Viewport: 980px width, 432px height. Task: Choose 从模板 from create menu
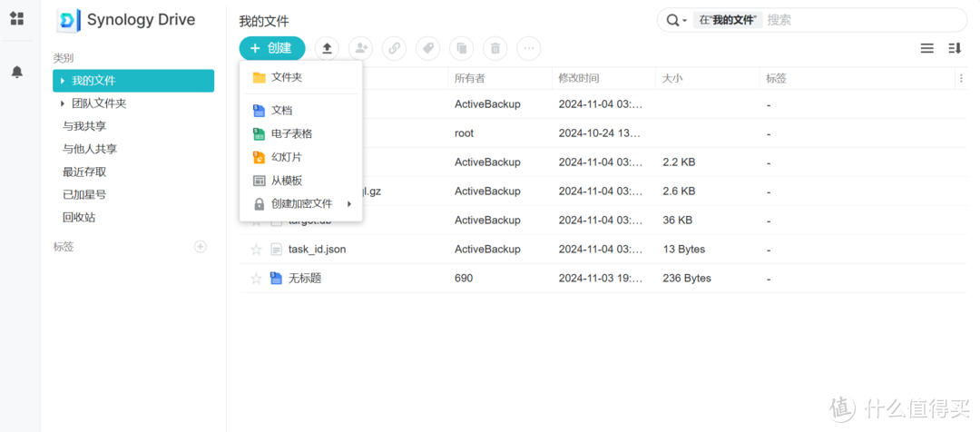[x=300, y=181]
